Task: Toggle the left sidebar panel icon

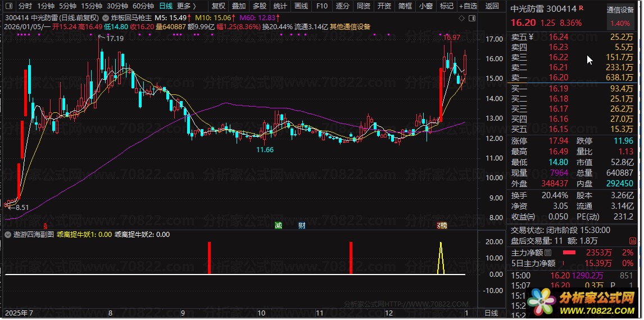Action: tap(10, 6)
